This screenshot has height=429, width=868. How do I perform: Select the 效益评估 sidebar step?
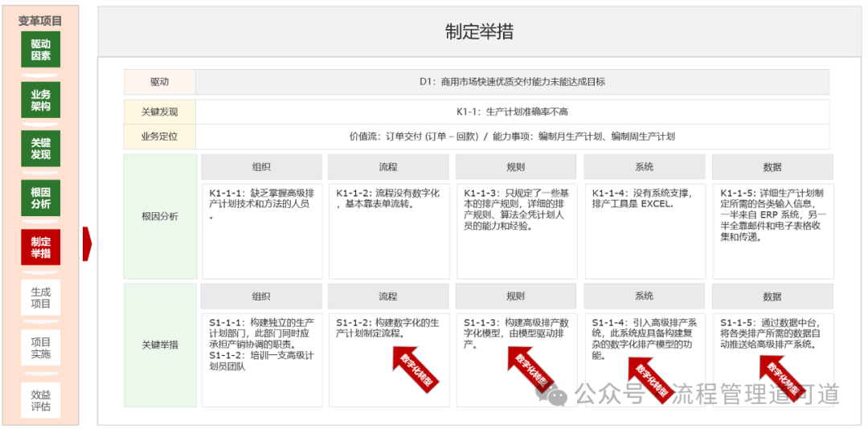coord(41,400)
